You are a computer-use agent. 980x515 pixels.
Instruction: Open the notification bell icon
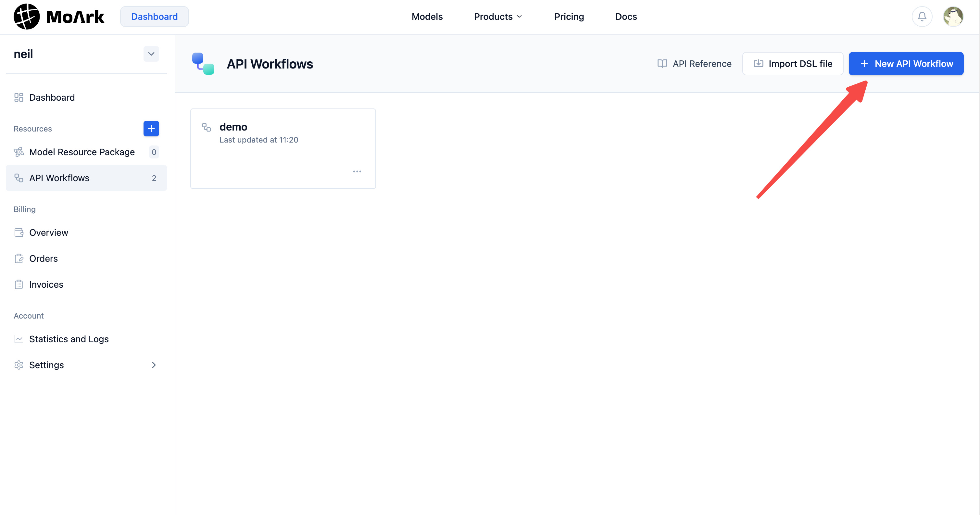[x=922, y=16]
